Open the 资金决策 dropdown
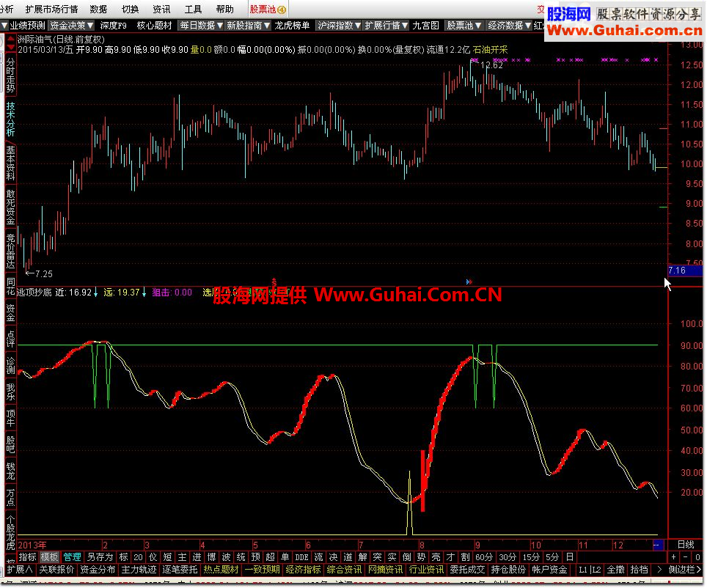The height and width of the screenshot is (588, 707). (71, 26)
